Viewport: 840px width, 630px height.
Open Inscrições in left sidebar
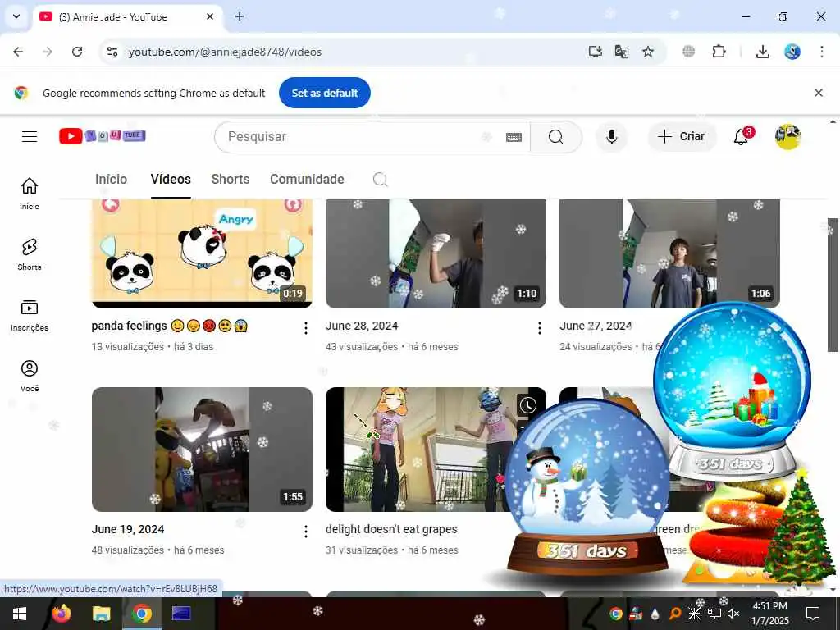point(30,316)
